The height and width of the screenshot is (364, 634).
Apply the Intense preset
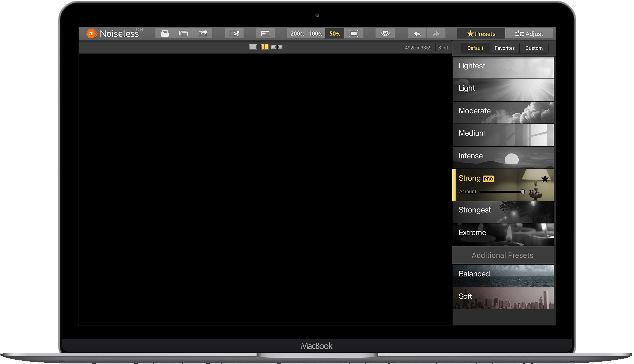pyautogui.click(x=503, y=158)
